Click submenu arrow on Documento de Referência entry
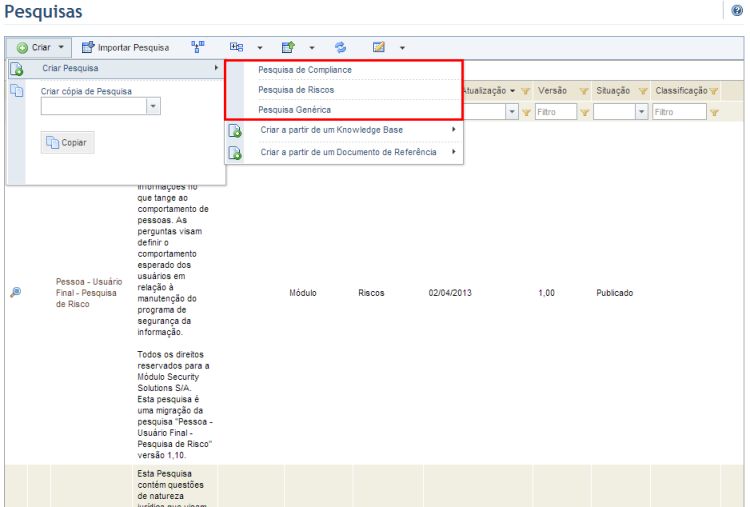Viewport: 750px width, 507px height. (x=453, y=152)
